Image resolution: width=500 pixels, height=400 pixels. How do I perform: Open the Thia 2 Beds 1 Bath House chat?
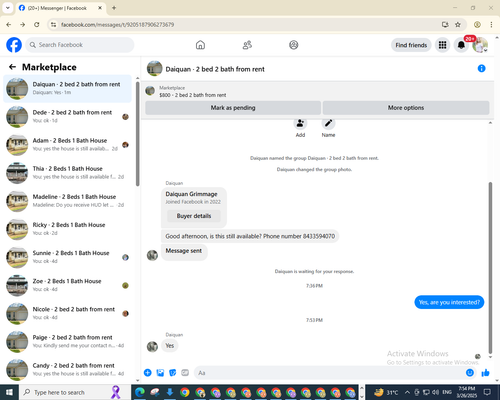pos(67,173)
